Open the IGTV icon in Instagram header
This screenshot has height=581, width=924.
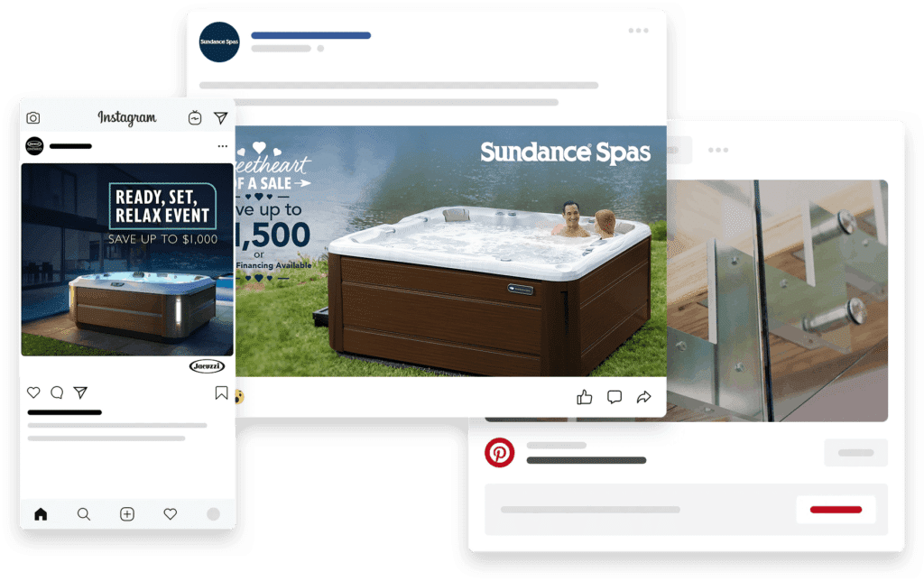195,118
